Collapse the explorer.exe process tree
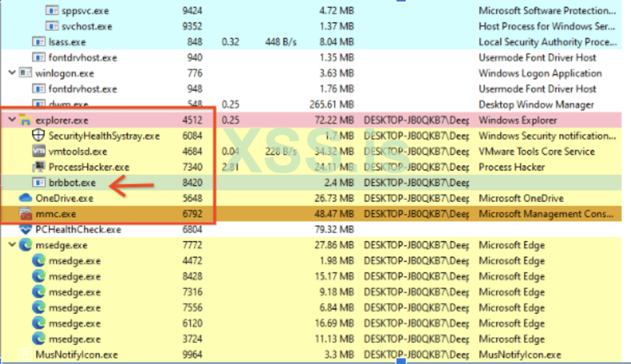The width and height of the screenshot is (631, 364). pos(12,120)
